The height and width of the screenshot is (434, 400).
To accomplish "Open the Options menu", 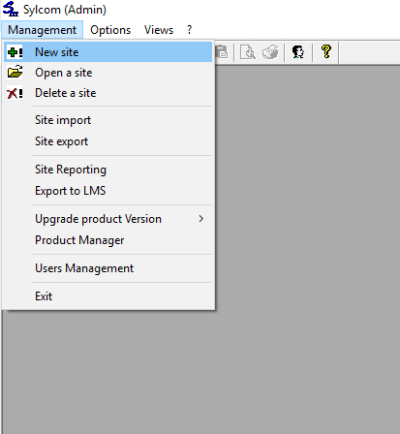I will pyautogui.click(x=110, y=30).
